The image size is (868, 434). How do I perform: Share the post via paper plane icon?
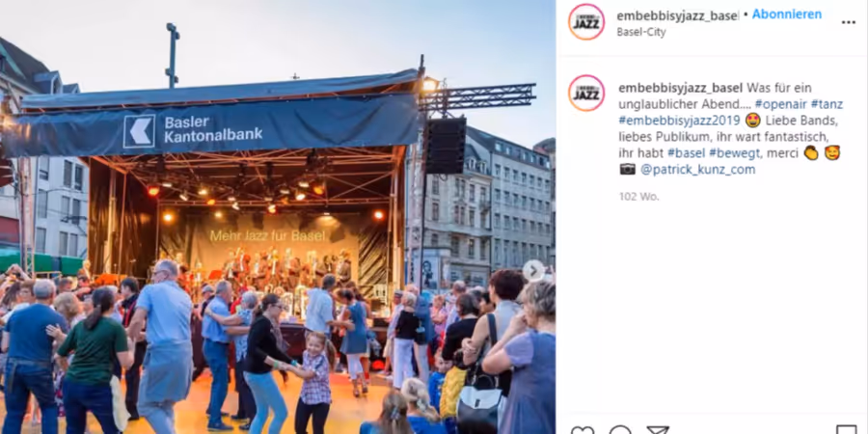click(658, 429)
